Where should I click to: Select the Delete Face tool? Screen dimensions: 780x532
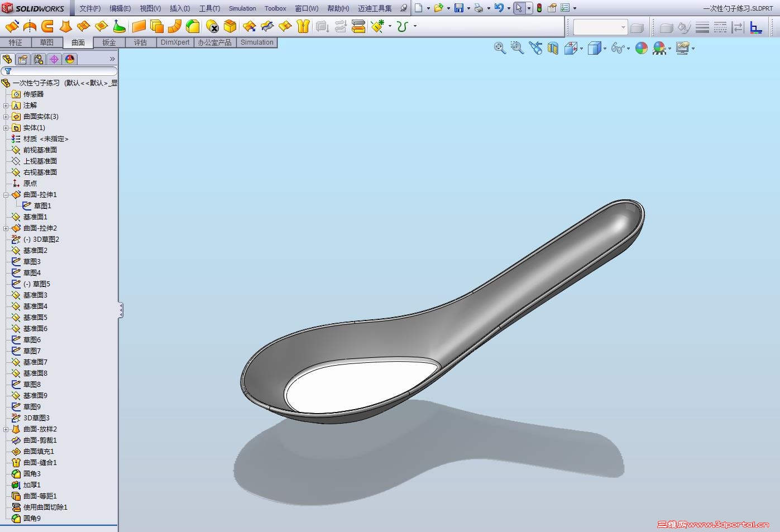212,26
